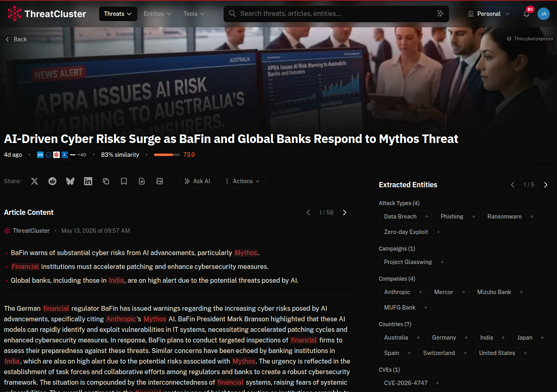This screenshot has height=392, width=557.
Task: Select the Phishing attack type tag
Action: pyautogui.click(x=452, y=217)
